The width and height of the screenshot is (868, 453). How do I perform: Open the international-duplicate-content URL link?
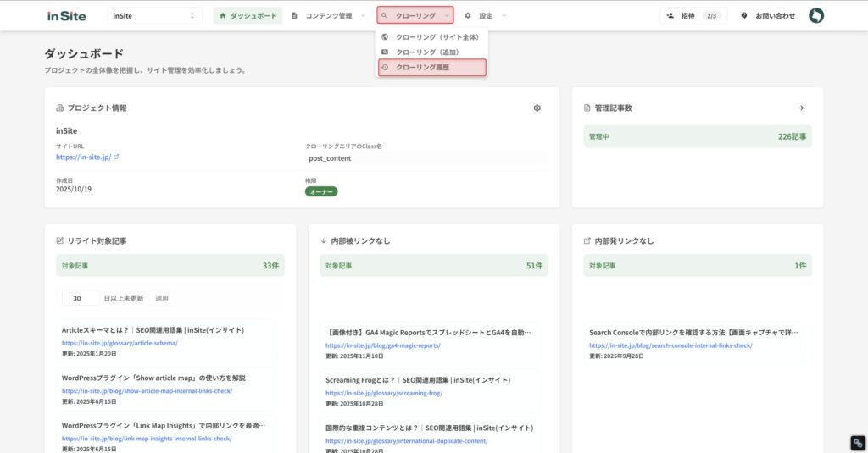(x=406, y=441)
